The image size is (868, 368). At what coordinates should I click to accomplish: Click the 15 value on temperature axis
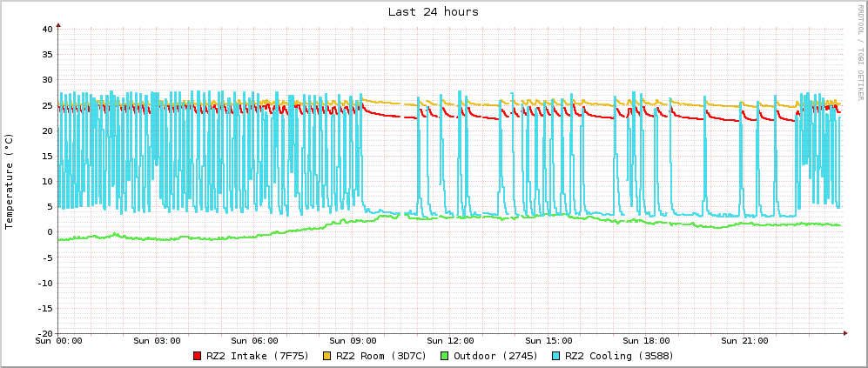tap(47, 156)
